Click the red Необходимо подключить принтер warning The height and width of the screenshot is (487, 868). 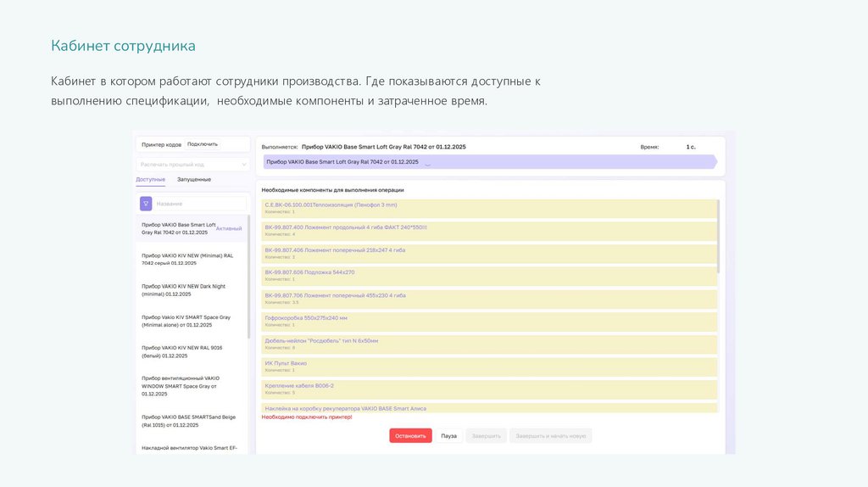[x=307, y=417]
